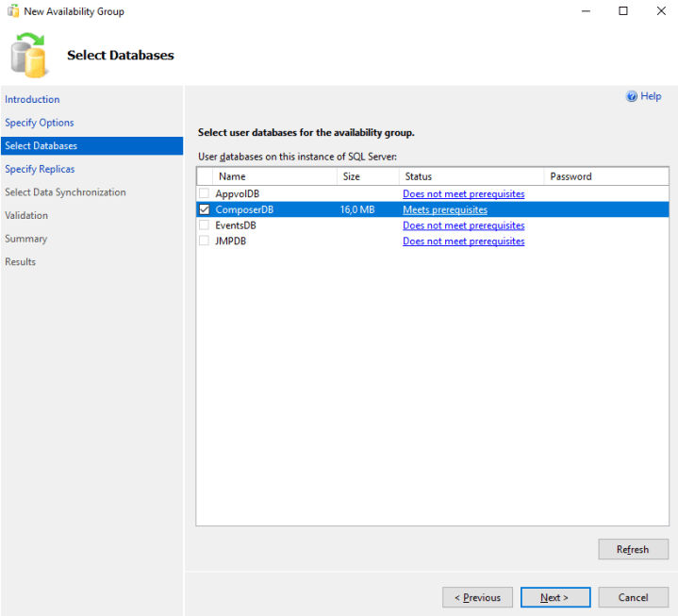Click the Select Databases wizard database icon
This screenshot has width=678, height=616.
point(28,56)
